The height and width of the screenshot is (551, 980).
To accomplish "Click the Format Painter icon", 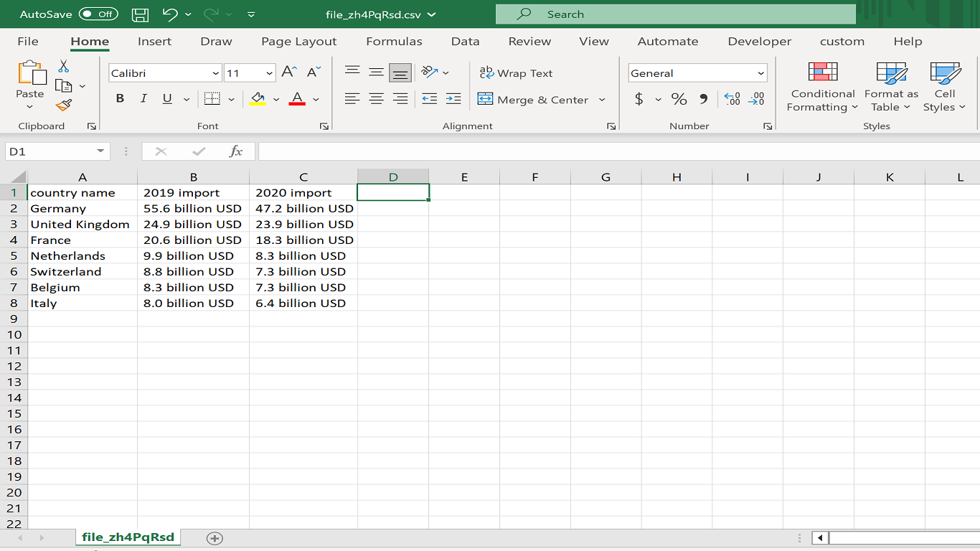I will tap(63, 105).
